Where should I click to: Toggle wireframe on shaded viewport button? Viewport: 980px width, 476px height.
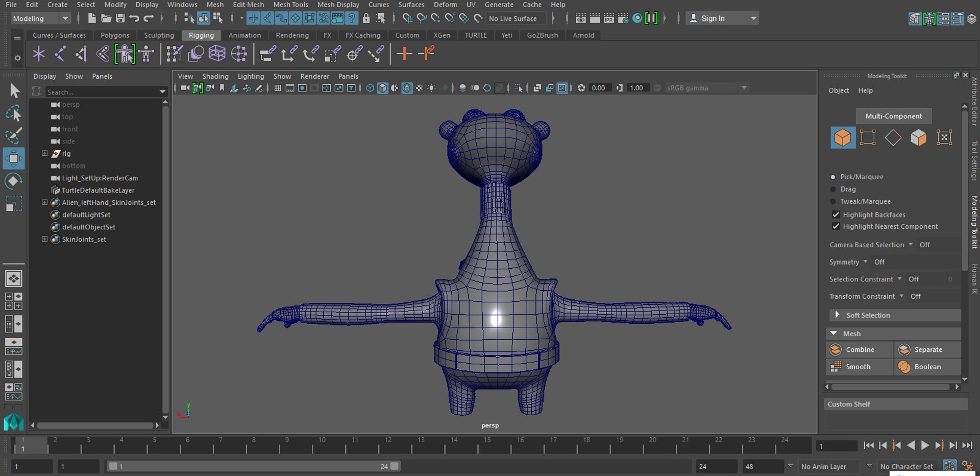407,88
